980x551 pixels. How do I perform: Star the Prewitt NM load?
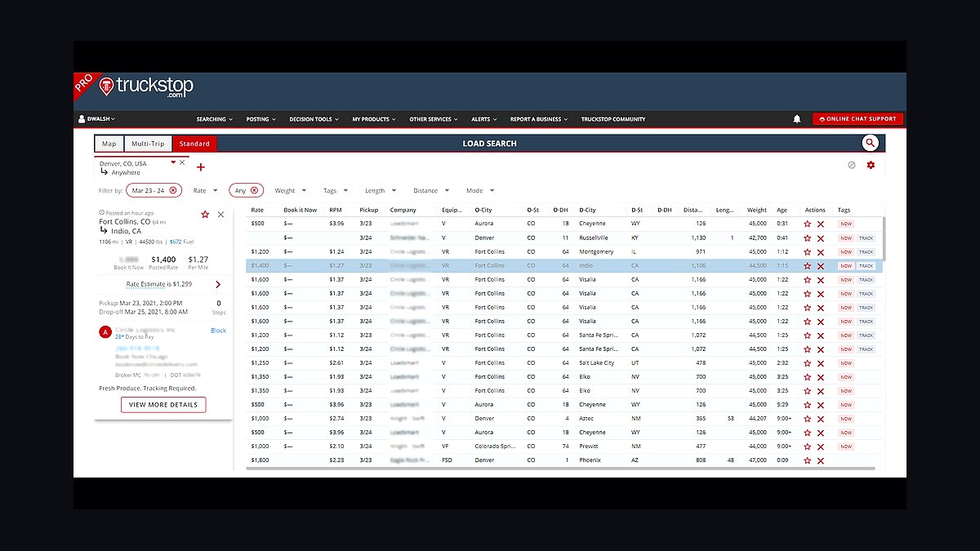(807, 446)
